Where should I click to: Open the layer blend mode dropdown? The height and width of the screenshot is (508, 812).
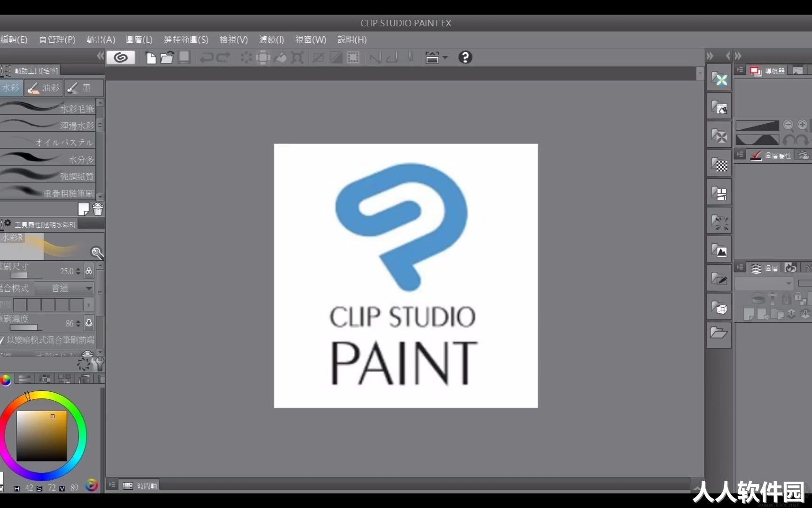[764, 283]
